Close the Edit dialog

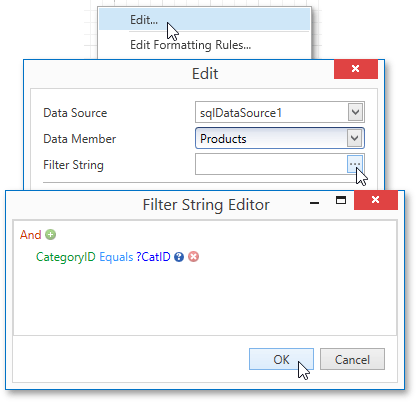(356, 69)
